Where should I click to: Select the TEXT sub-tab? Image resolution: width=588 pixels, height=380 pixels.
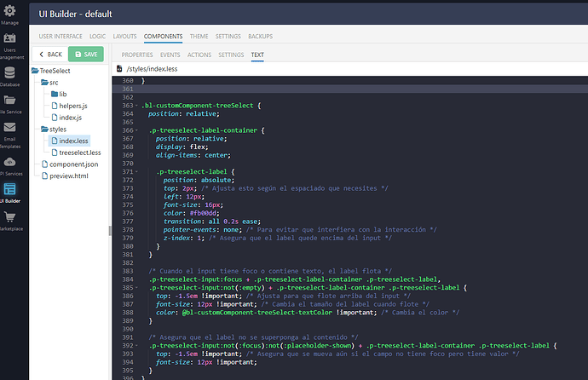tap(257, 55)
